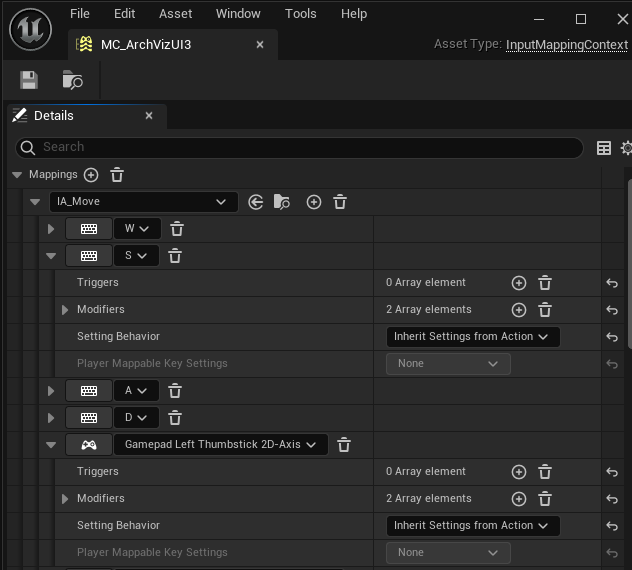This screenshot has width=632, height=570.
Task: Empty the Gamepad Triggers array
Action: (545, 472)
